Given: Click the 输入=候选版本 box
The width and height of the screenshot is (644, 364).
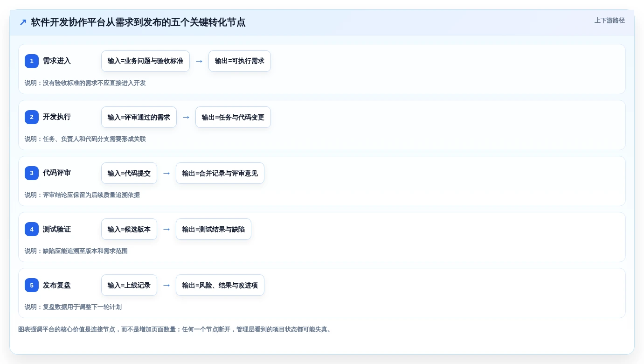Looking at the screenshot, I should (x=129, y=229).
